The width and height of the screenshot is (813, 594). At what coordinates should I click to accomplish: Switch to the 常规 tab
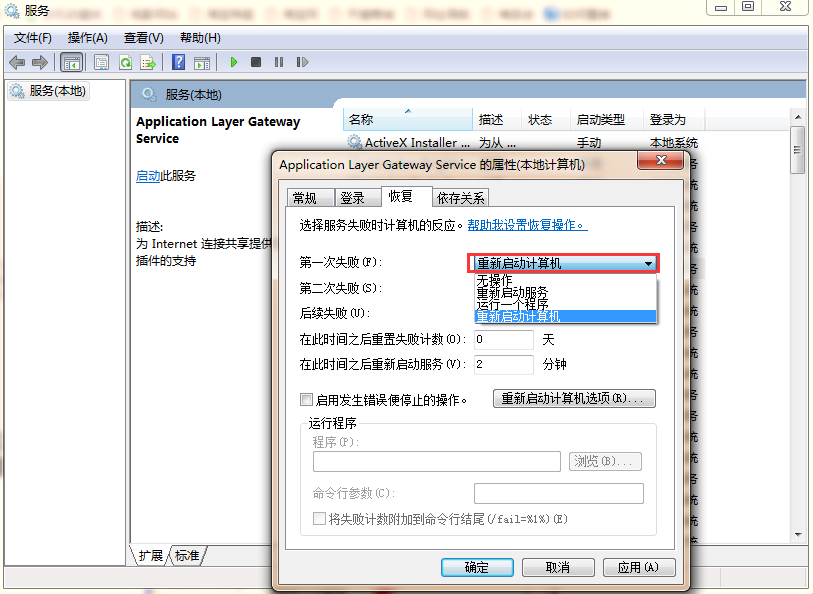tap(310, 198)
